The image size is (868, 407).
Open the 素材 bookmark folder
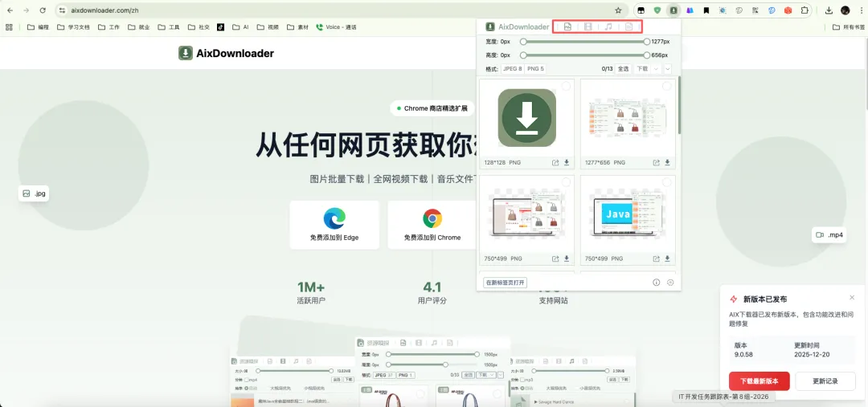coord(297,26)
